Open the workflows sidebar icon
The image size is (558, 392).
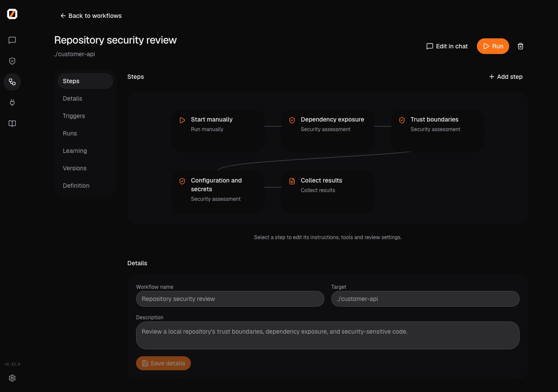[12, 82]
